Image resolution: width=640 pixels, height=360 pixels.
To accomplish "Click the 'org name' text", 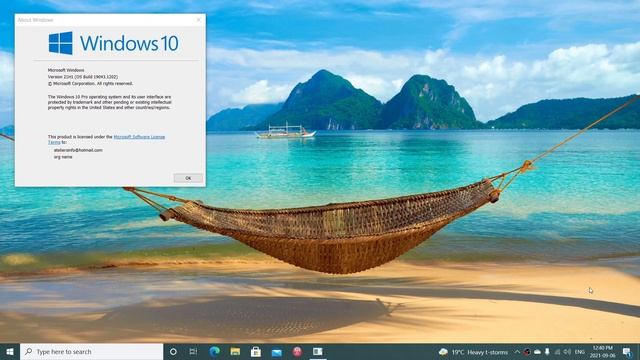I will (63, 157).
